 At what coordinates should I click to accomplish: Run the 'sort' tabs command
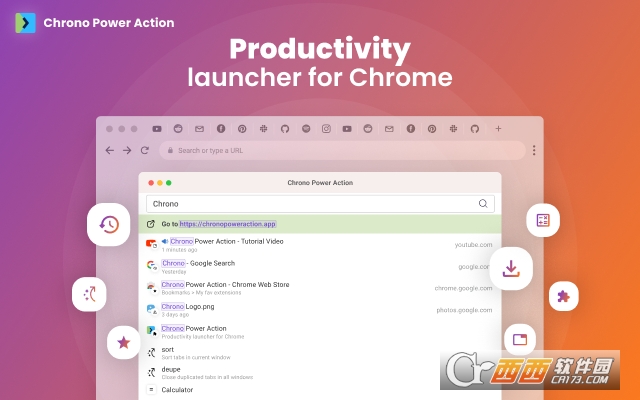click(x=320, y=353)
